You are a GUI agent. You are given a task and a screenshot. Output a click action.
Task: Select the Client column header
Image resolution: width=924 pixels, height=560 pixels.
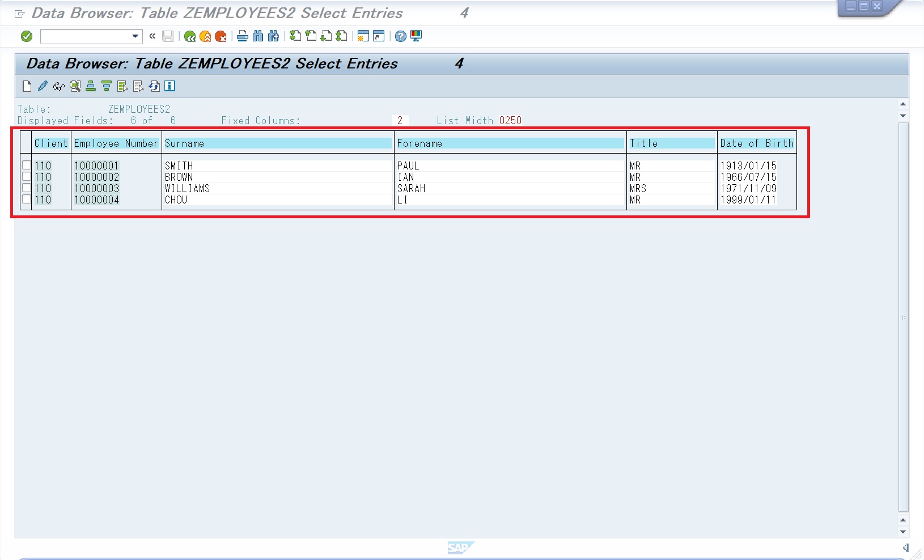(x=51, y=143)
